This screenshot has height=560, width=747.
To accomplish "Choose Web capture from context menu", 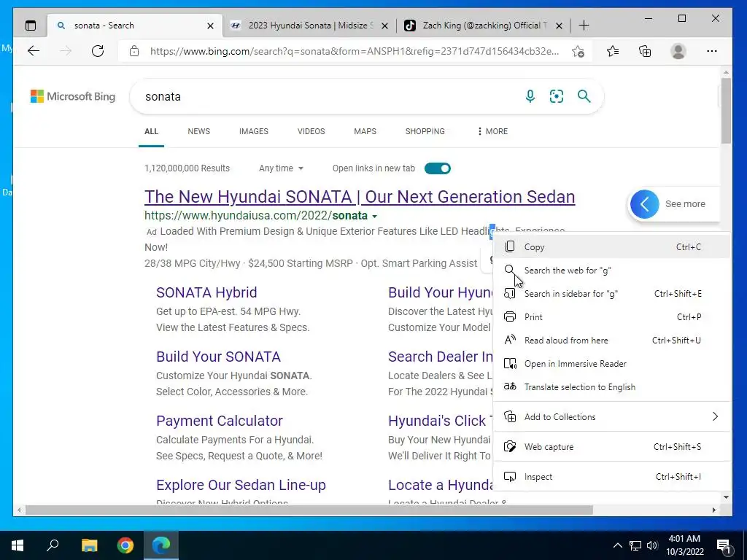I will point(611,447).
